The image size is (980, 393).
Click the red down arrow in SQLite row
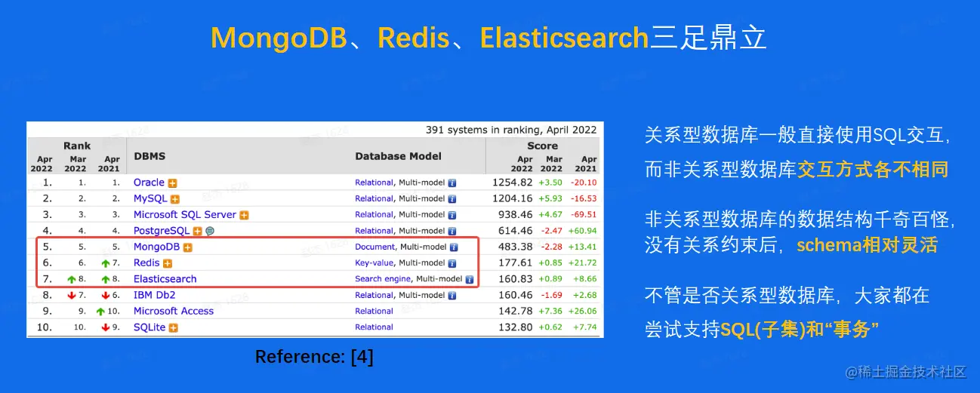point(105,327)
